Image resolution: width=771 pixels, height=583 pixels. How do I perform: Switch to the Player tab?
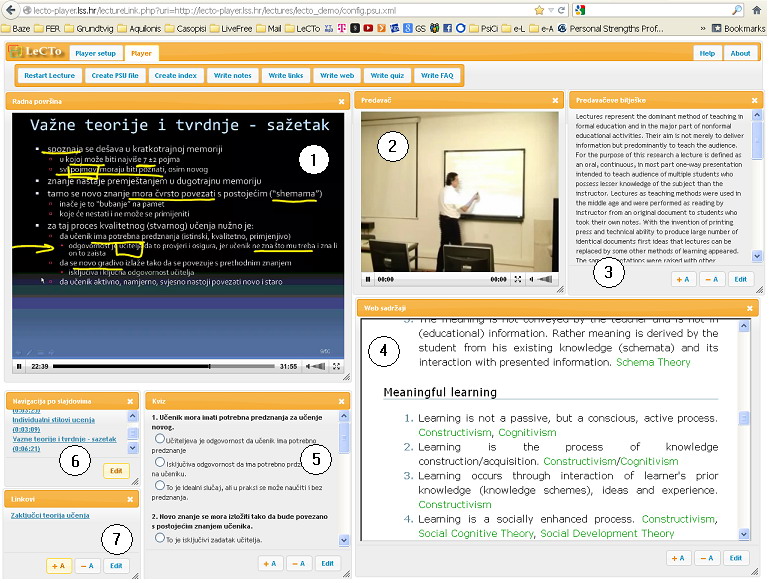pos(141,53)
